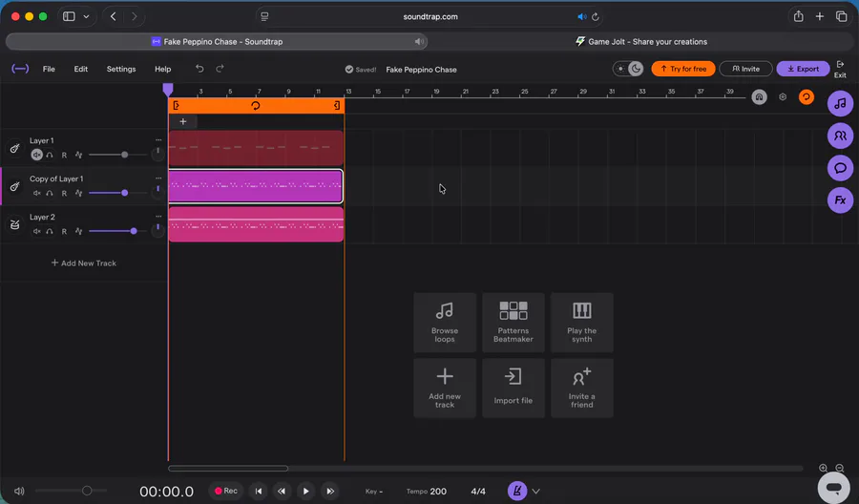Arm Layer 1 for recording

coord(64,155)
